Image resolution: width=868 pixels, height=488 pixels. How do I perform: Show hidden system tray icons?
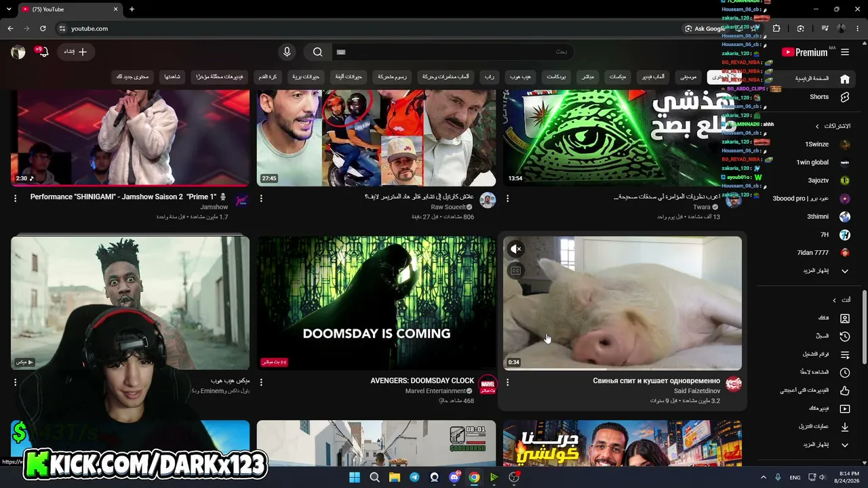763,477
